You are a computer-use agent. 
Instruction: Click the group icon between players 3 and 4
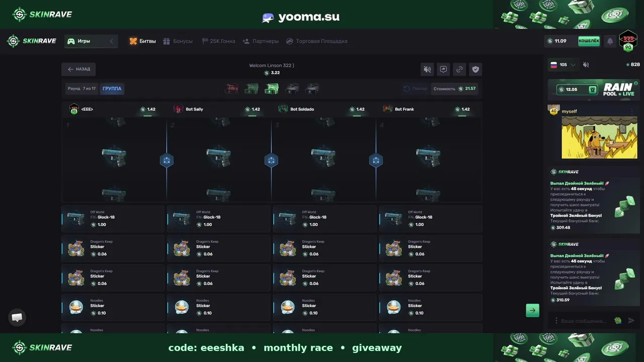tap(376, 160)
